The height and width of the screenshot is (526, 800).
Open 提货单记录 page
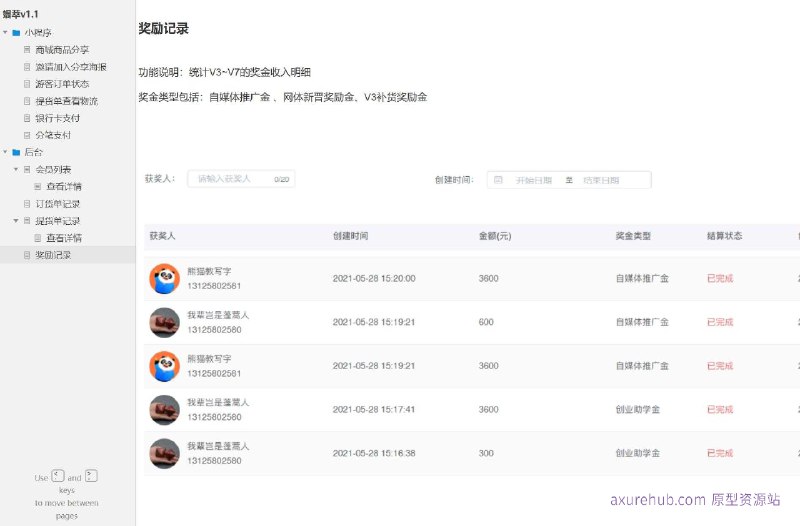click(58, 221)
